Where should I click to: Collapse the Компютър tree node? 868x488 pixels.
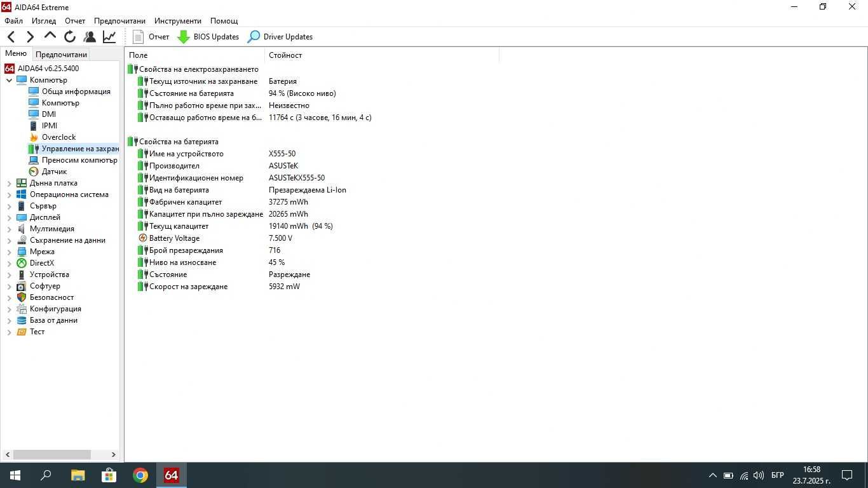[x=10, y=80]
